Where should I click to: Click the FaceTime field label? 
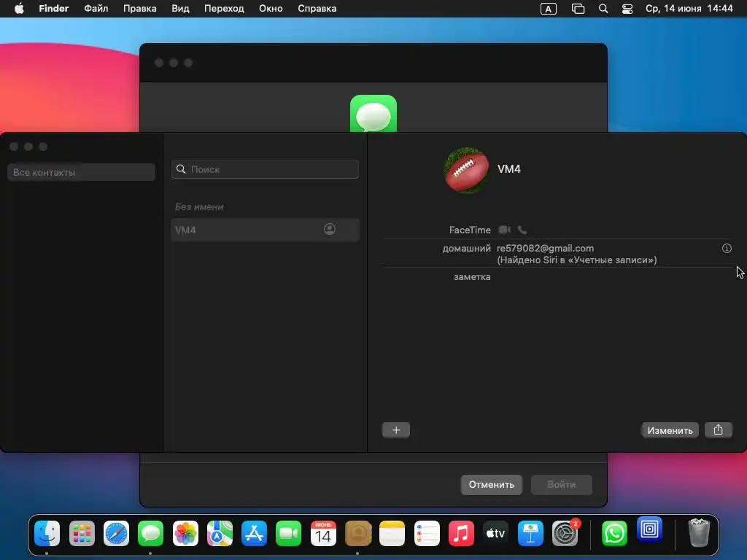(470, 230)
